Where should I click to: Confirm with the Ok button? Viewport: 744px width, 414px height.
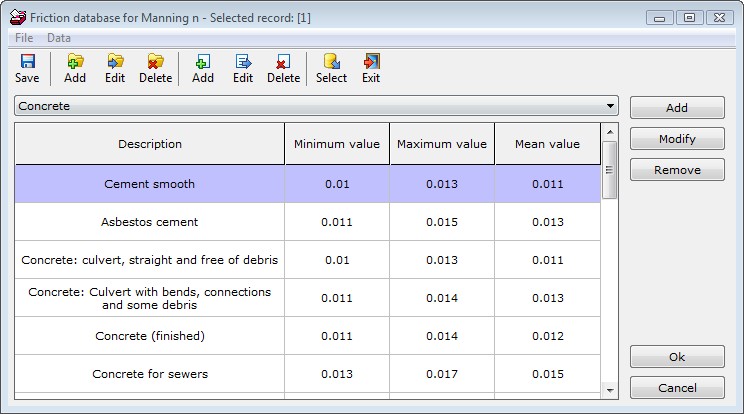[x=677, y=357]
